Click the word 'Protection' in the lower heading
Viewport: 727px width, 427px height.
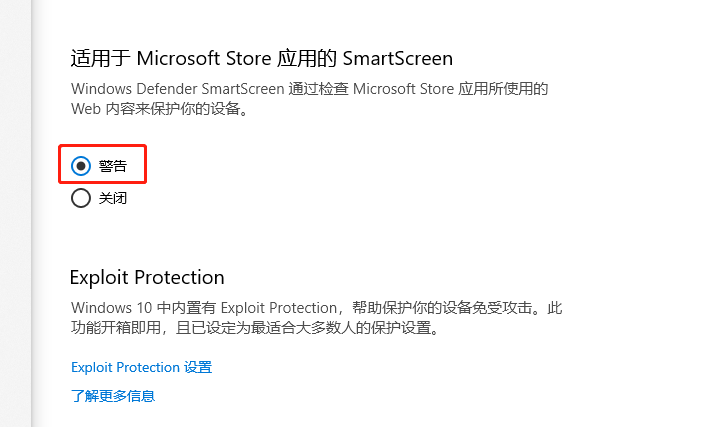coord(179,278)
